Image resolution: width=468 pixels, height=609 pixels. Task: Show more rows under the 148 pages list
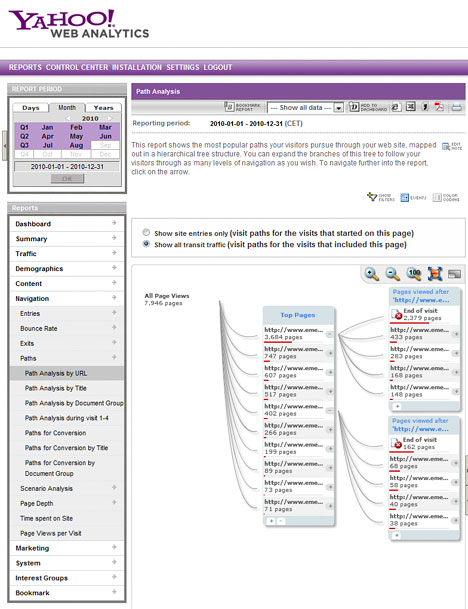(x=397, y=406)
